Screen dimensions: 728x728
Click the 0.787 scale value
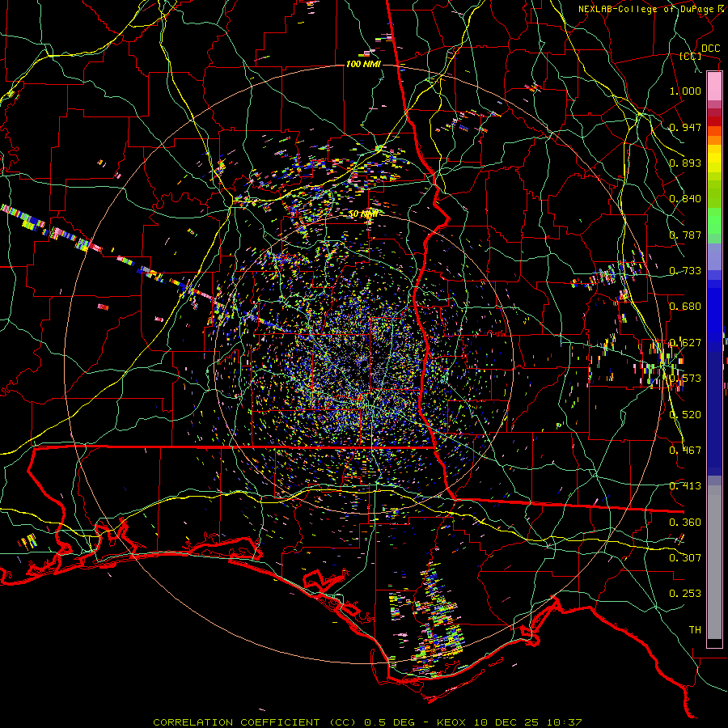685,235
